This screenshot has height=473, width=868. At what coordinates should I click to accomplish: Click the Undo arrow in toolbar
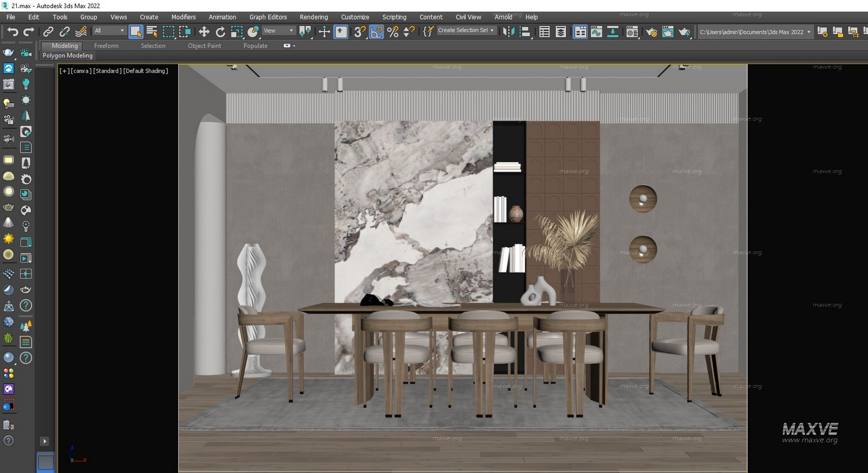pyautogui.click(x=13, y=32)
